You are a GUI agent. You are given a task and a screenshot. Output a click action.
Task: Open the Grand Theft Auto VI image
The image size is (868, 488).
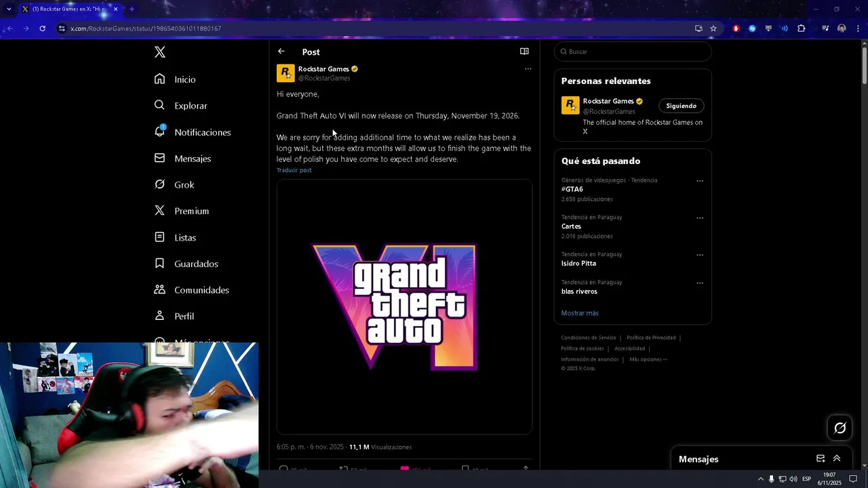404,307
